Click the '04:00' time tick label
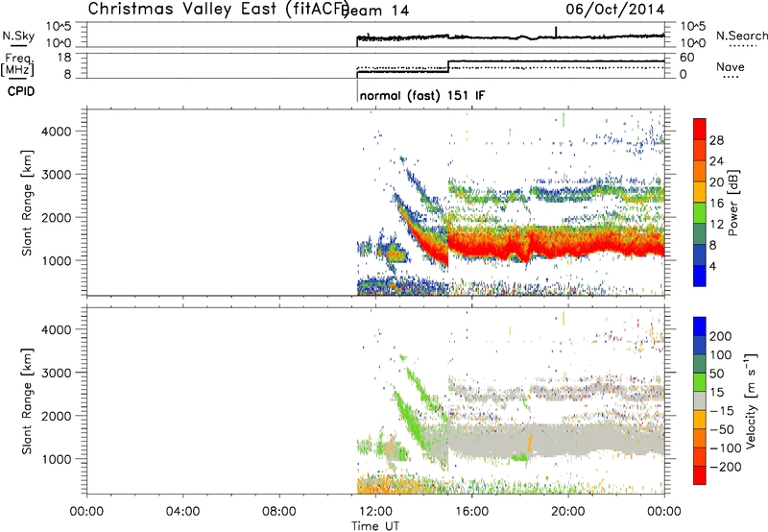 tap(182, 512)
